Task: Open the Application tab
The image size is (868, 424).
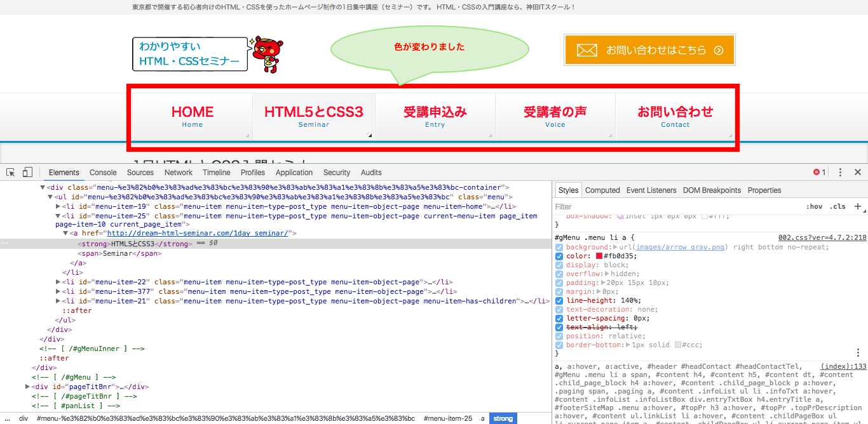Action: coord(294,173)
